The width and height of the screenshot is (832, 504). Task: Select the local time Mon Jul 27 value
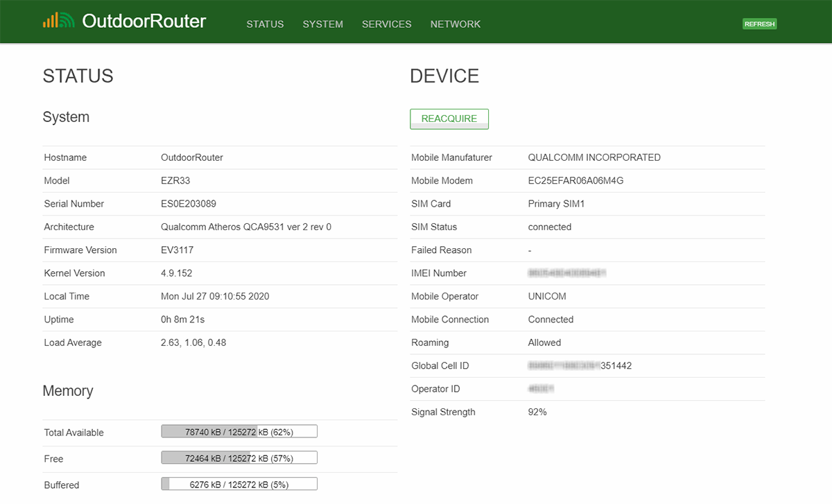pos(215,296)
